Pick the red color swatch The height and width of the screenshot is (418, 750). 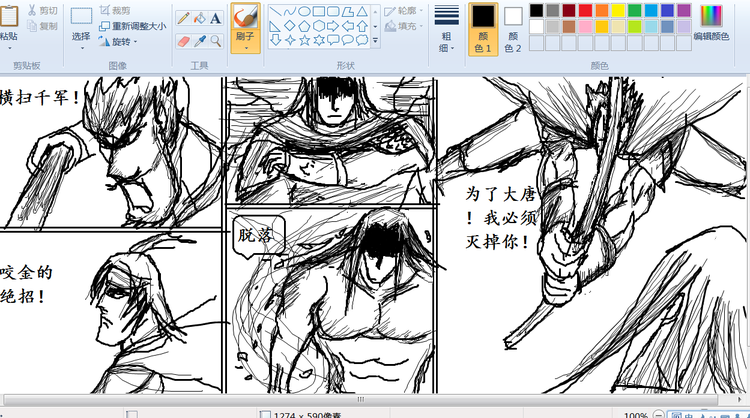pos(586,10)
